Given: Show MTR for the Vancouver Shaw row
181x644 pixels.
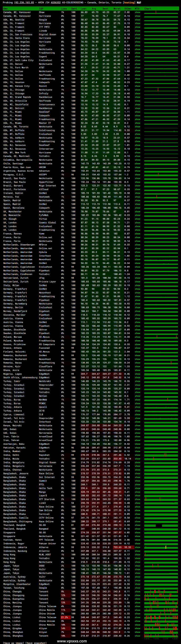Looking at the screenshot, I should pyautogui.click(x=137, y=12).
